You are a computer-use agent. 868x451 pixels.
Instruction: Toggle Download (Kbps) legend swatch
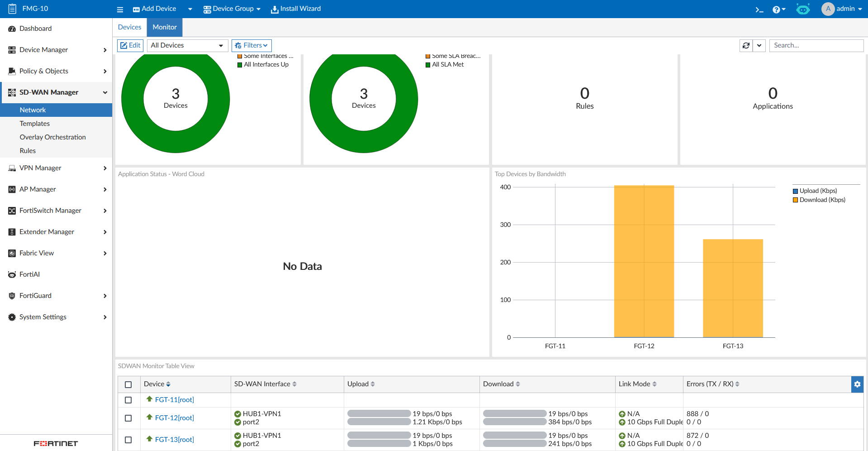[795, 200]
